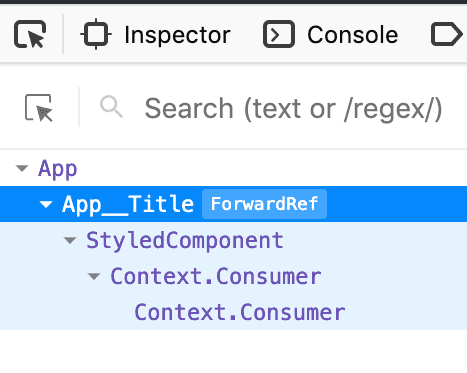This screenshot has width=467, height=373.
Task: Switch to the Inspector tab
Action: click(155, 34)
